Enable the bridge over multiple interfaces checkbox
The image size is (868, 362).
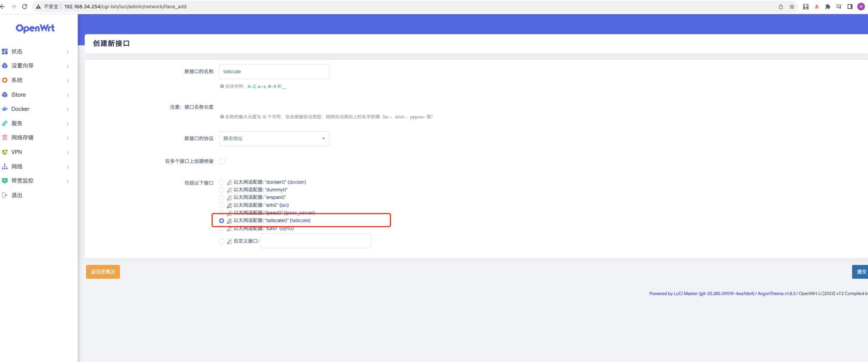(x=222, y=161)
